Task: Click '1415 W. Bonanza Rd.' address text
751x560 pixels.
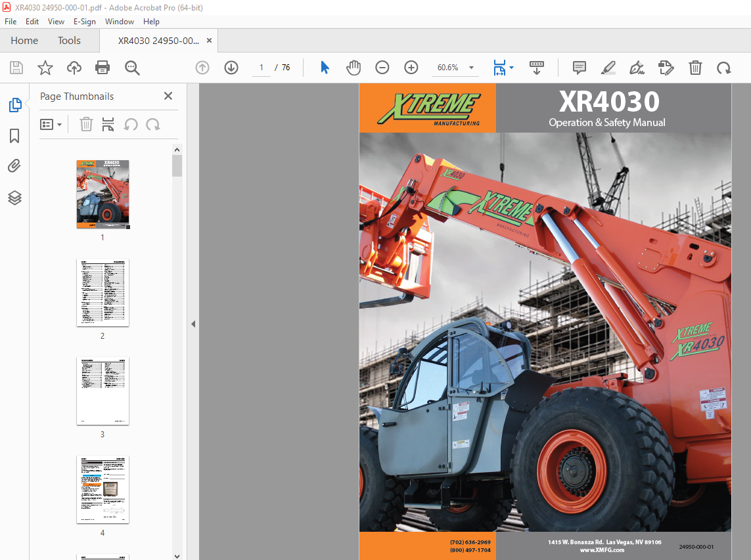Action: 575,542
